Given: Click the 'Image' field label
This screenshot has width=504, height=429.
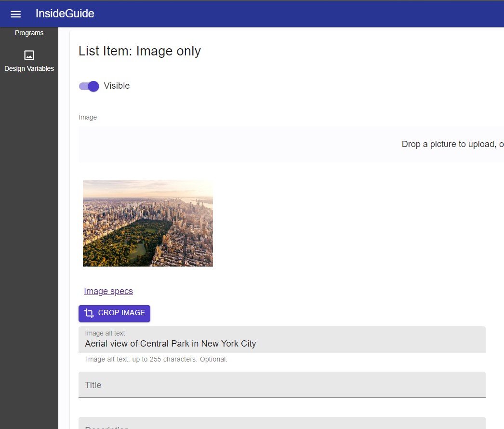Looking at the screenshot, I should coord(88,117).
